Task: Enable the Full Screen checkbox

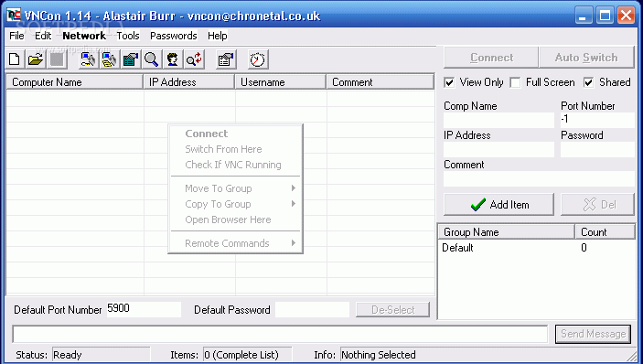Action: click(x=515, y=83)
